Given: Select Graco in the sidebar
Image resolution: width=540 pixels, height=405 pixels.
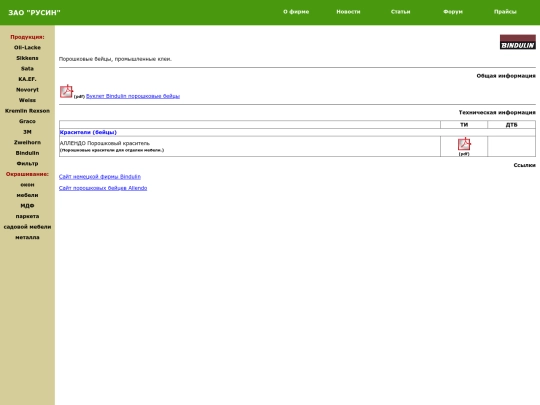Looking at the screenshot, I should (27, 121).
